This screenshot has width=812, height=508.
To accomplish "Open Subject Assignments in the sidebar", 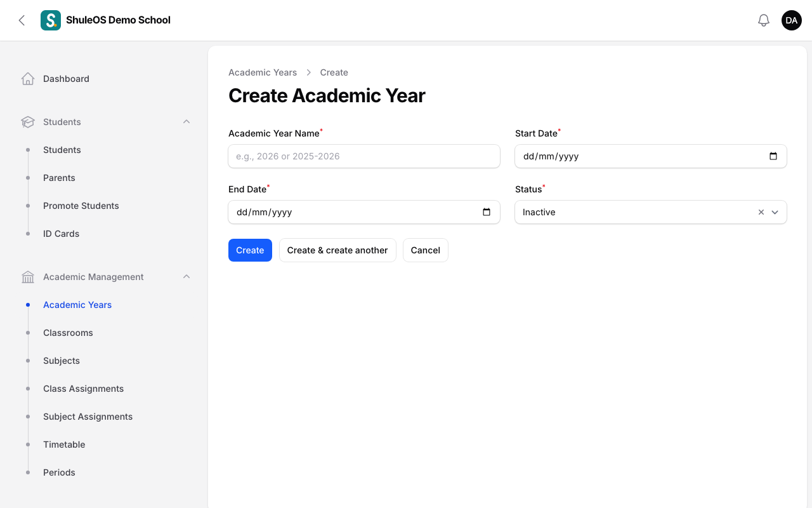I will coord(104,417).
